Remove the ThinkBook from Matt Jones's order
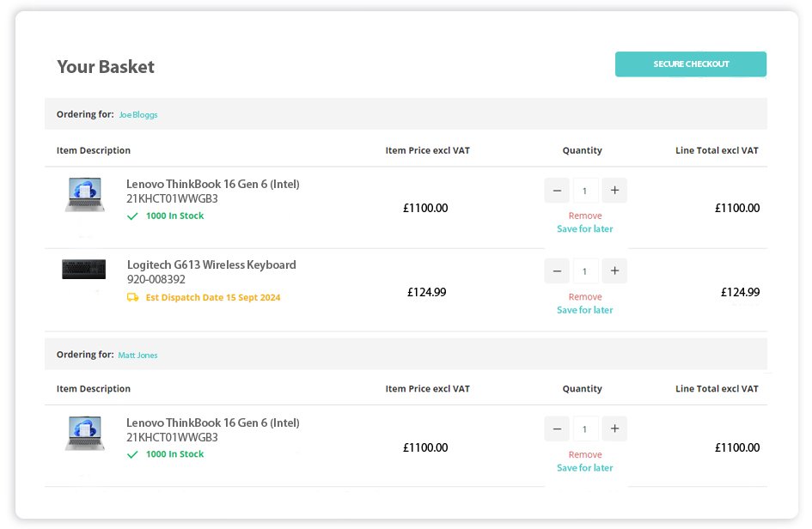The height and width of the screenshot is (529, 812). coord(585,455)
